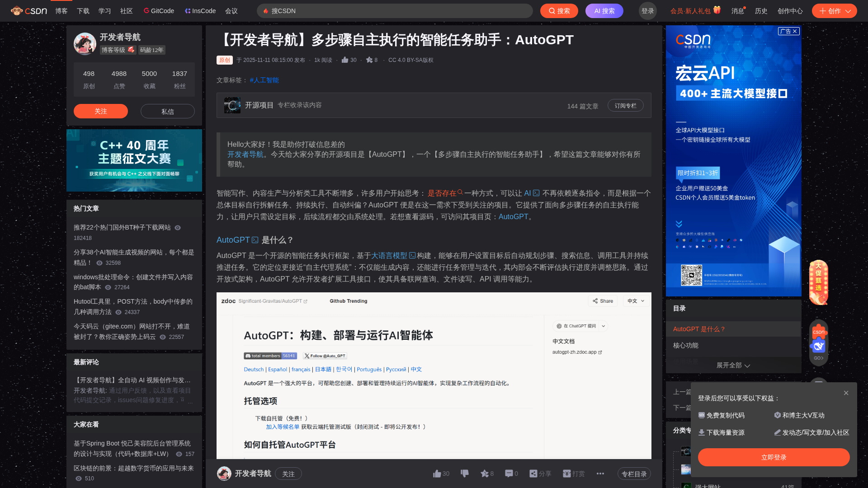The width and height of the screenshot is (868, 488).
Task: Click the reward 打赏 icon
Action: 567,474
